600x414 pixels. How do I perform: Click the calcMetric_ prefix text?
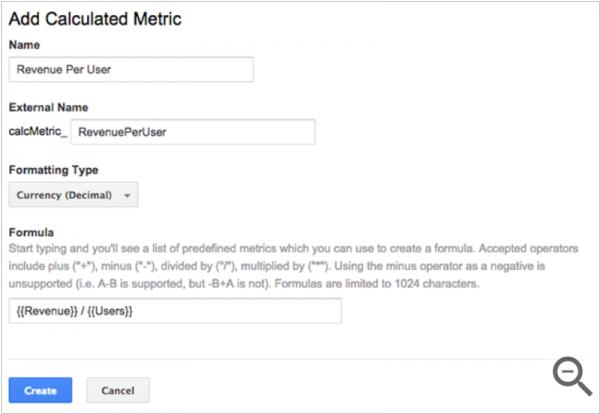click(x=38, y=131)
